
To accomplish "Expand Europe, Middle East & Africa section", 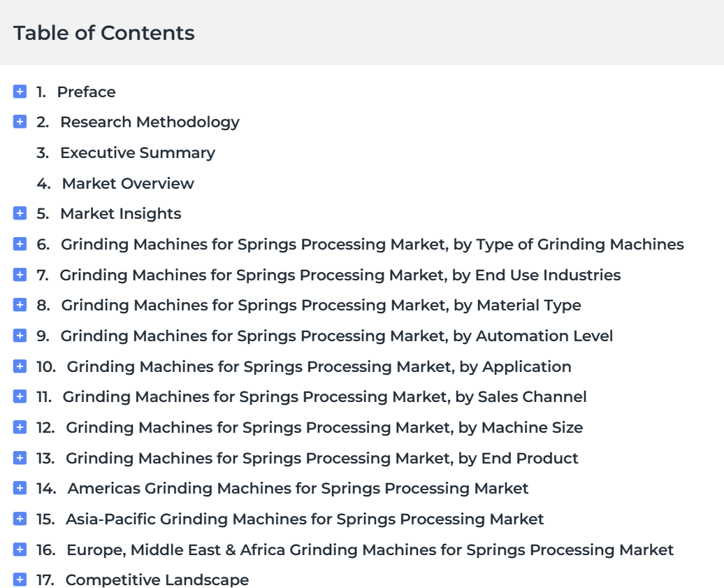I will click(20, 550).
